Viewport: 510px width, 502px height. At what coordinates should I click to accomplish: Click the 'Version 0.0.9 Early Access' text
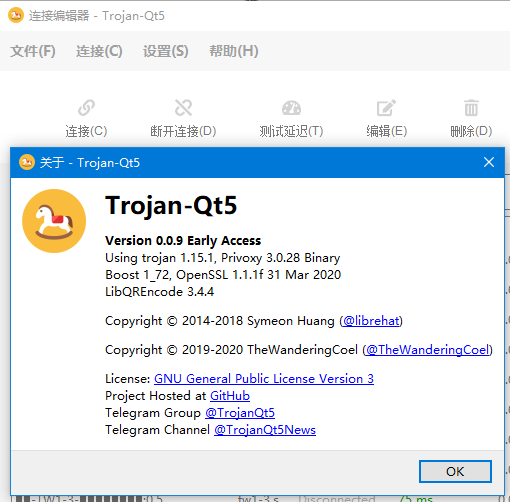(183, 241)
